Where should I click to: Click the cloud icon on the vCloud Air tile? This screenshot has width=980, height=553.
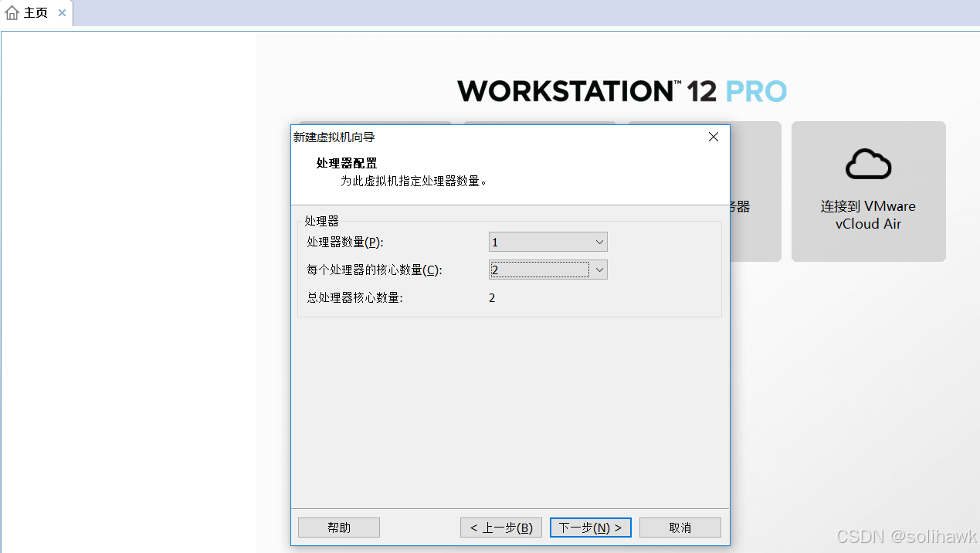[868, 164]
